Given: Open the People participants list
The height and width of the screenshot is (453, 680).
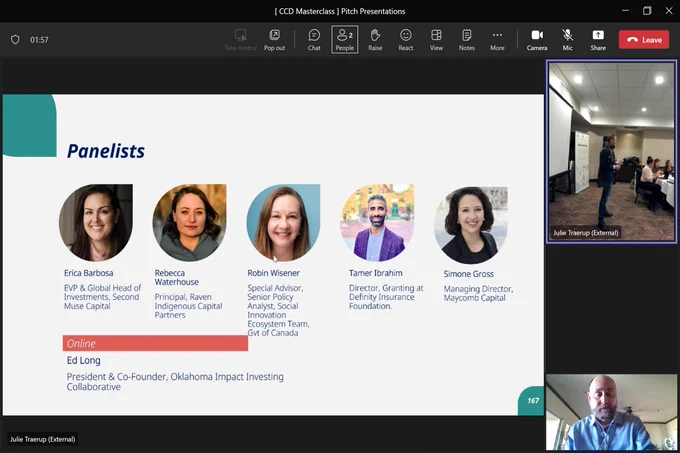Looking at the screenshot, I should (x=345, y=39).
